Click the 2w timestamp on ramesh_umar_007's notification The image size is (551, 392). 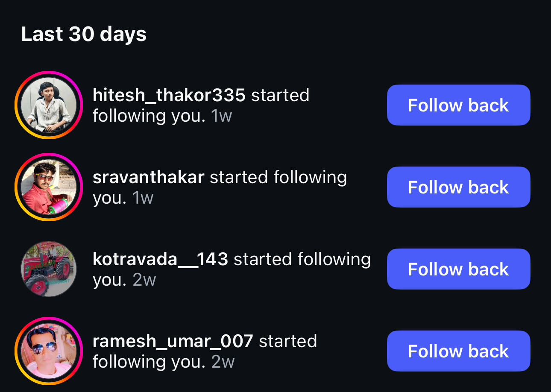(x=223, y=362)
